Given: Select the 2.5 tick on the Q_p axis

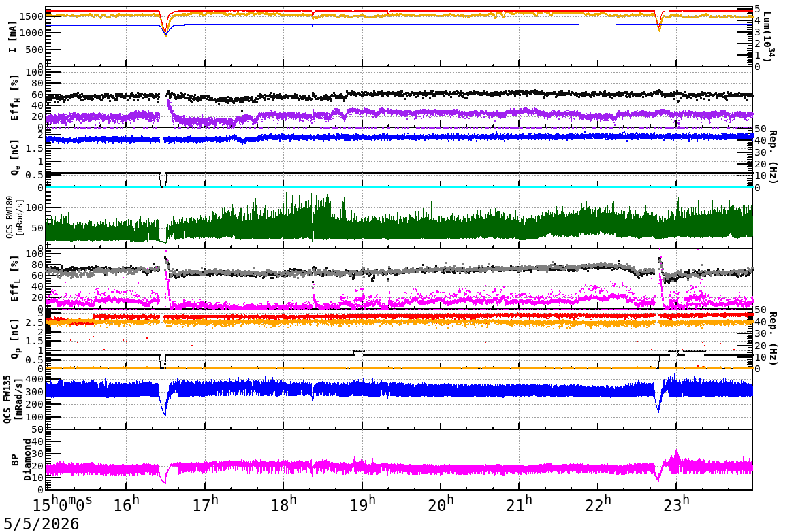Looking at the screenshot, I should click(x=35, y=322).
